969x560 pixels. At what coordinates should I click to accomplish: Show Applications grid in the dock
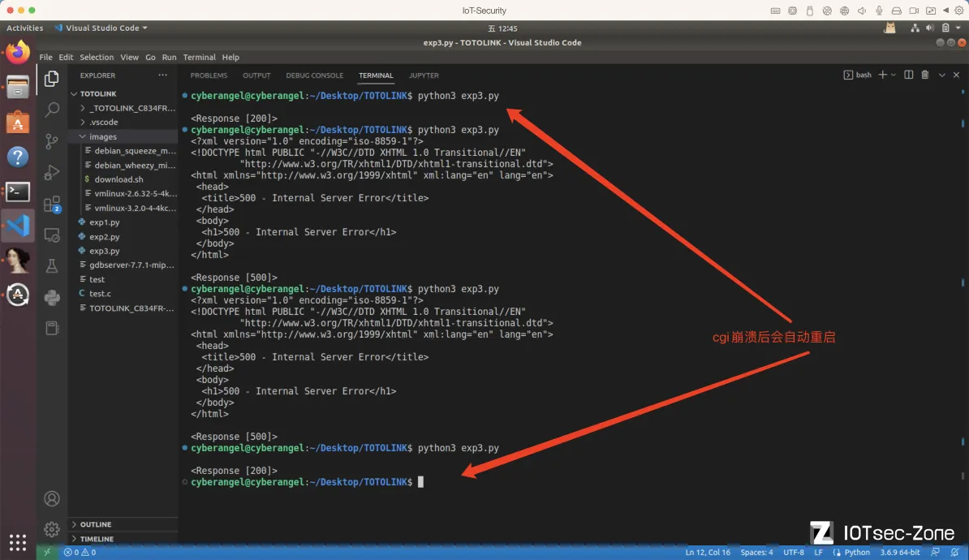[18, 543]
